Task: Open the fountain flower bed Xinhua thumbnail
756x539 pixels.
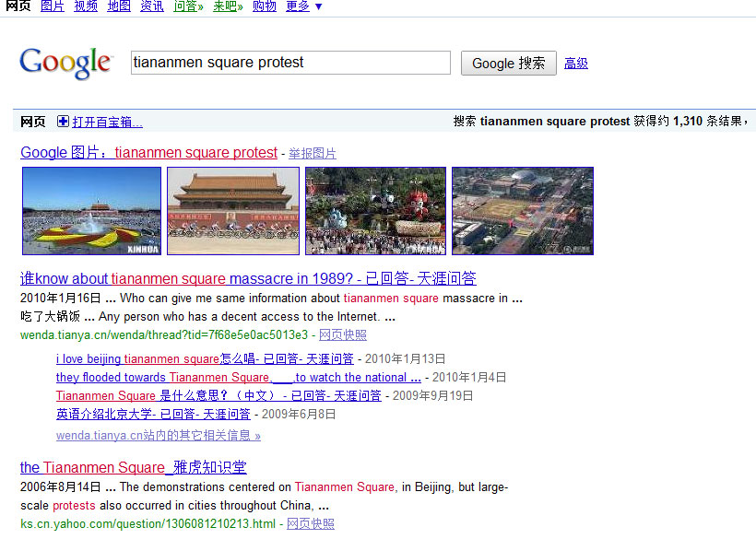Action: [x=91, y=211]
